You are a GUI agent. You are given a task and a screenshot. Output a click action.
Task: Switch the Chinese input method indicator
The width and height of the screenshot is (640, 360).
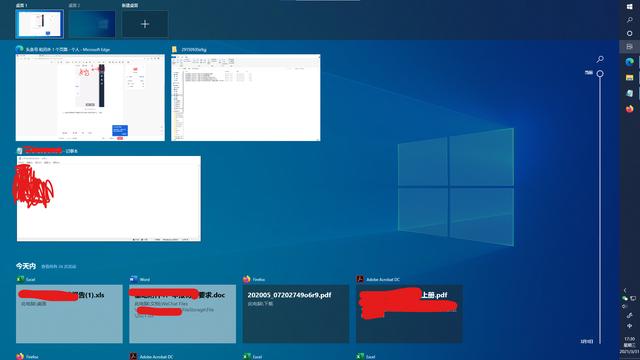629,326
